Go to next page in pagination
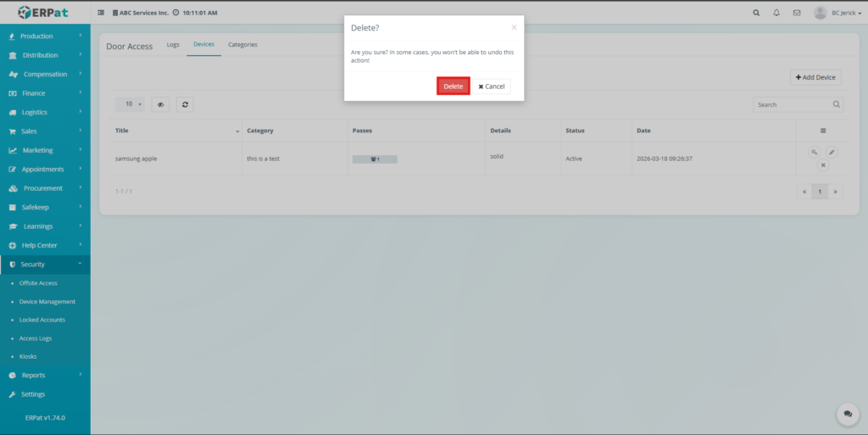This screenshot has height=435, width=868. (835, 192)
